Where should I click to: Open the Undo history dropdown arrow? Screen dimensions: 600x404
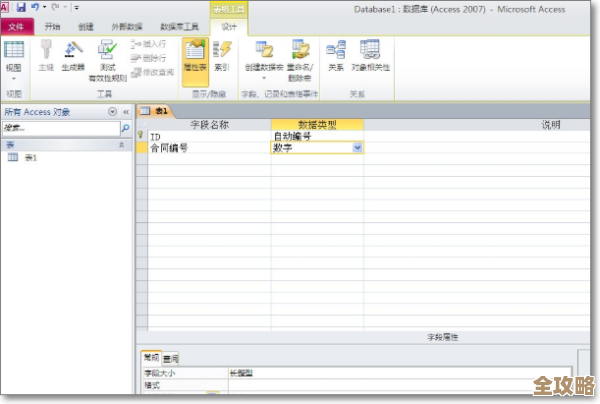[44, 7]
